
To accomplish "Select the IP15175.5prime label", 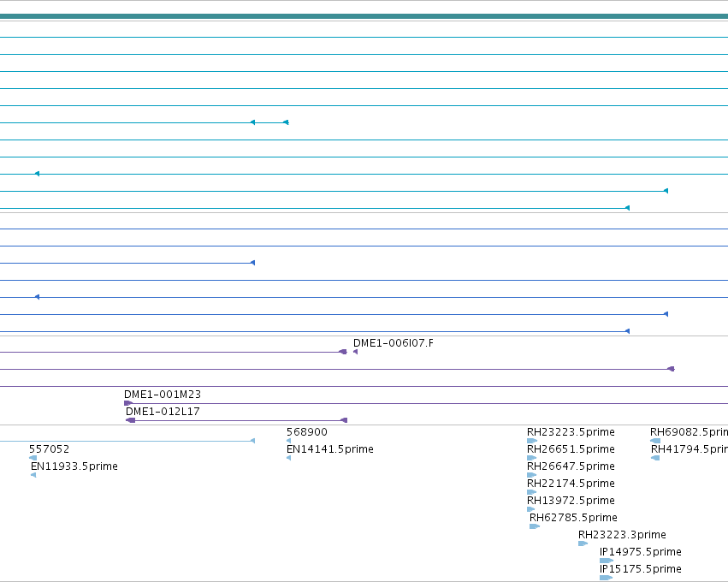I will point(641,569).
